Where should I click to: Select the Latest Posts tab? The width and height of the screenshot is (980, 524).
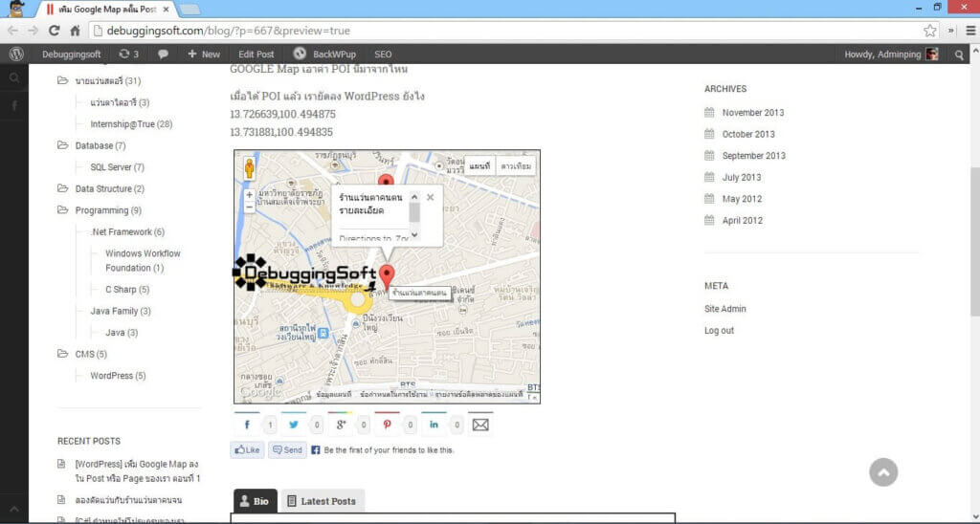point(322,501)
